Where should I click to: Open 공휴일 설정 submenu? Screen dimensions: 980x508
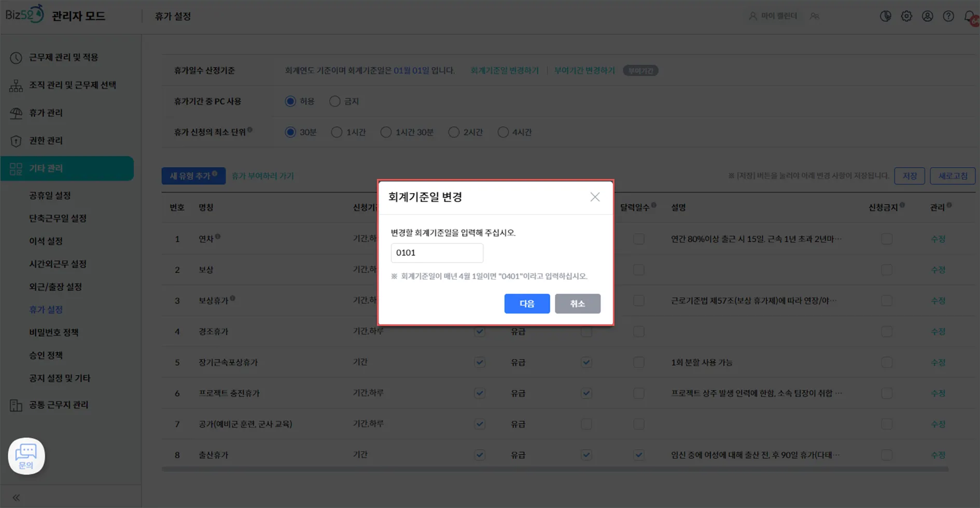50,196
